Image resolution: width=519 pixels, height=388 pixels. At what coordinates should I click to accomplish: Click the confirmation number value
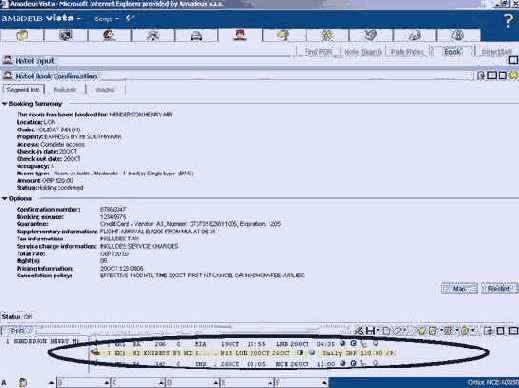click(x=113, y=210)
